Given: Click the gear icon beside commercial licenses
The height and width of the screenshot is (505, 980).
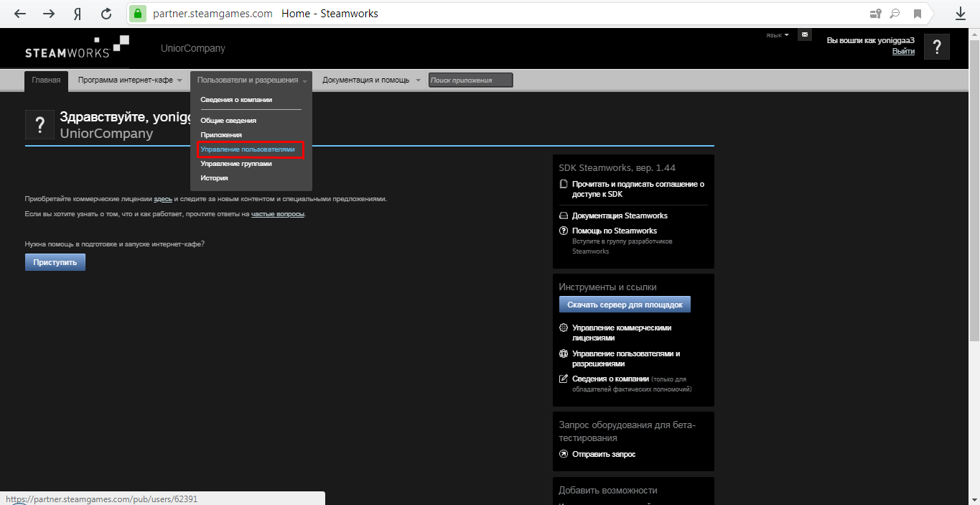Looking at the screenshot, I should pyautogui.click(x=564, y=328).
